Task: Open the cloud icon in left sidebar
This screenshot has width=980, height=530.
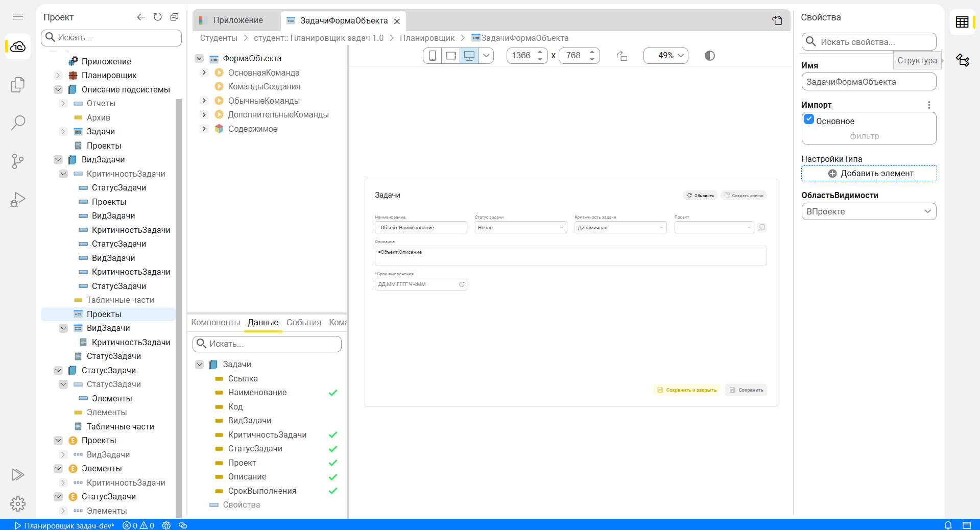Action: pos(18,47)
